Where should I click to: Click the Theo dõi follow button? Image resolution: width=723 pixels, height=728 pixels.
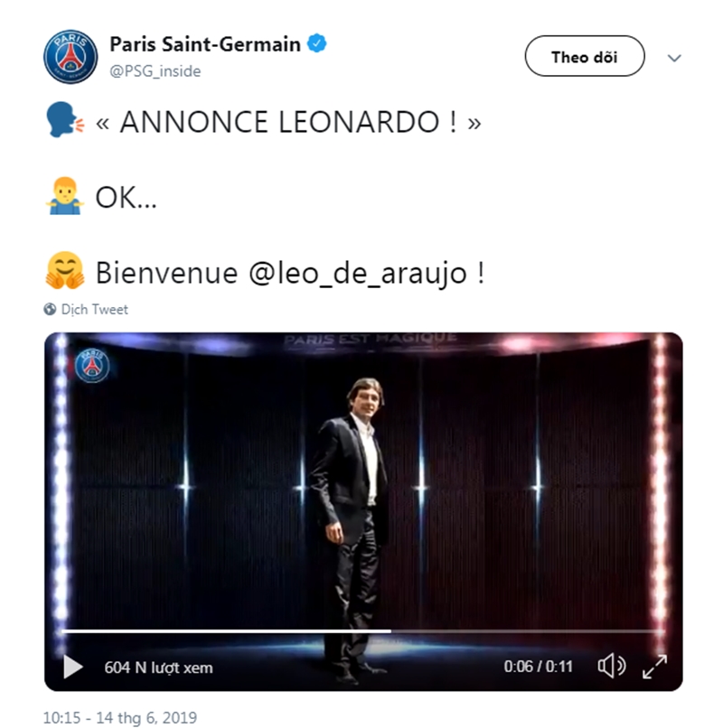pos(584,57)
